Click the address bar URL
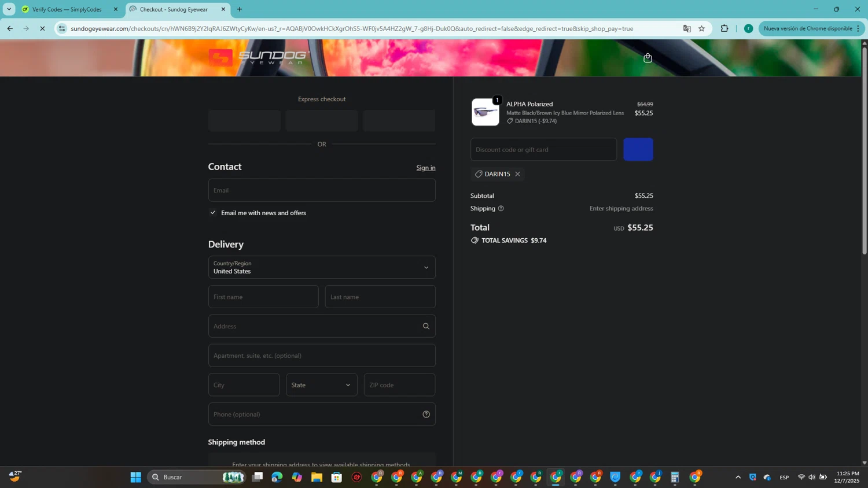This screenshot has height=488, width=868. coord(352,28)
